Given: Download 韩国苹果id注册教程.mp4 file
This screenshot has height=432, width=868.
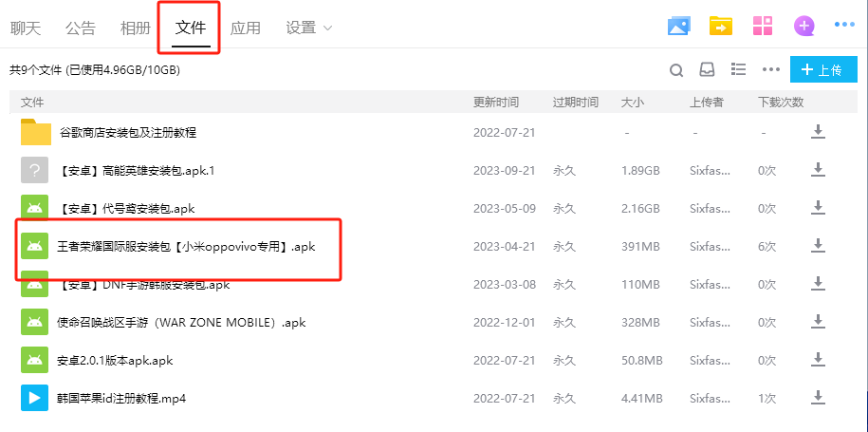Looking at the screenshot, I should [818, 398].
